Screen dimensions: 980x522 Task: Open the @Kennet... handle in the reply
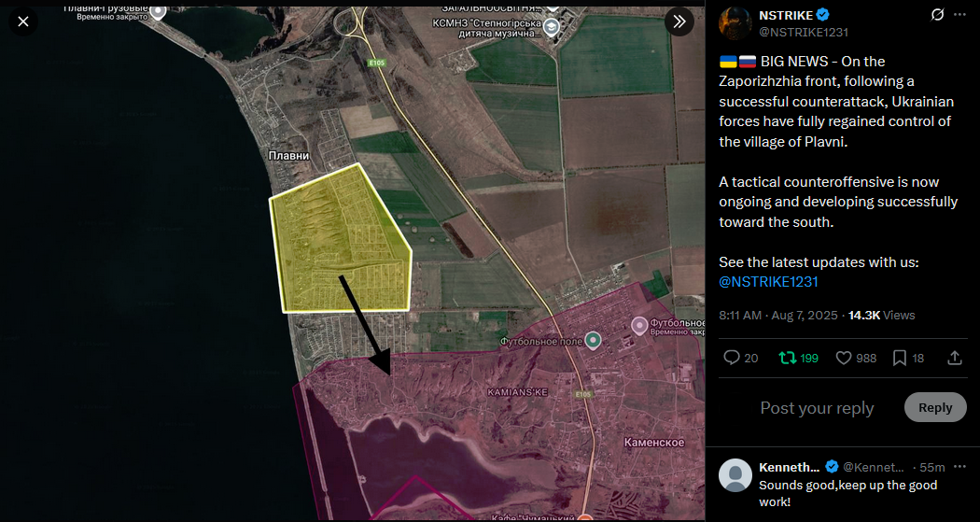873,467
